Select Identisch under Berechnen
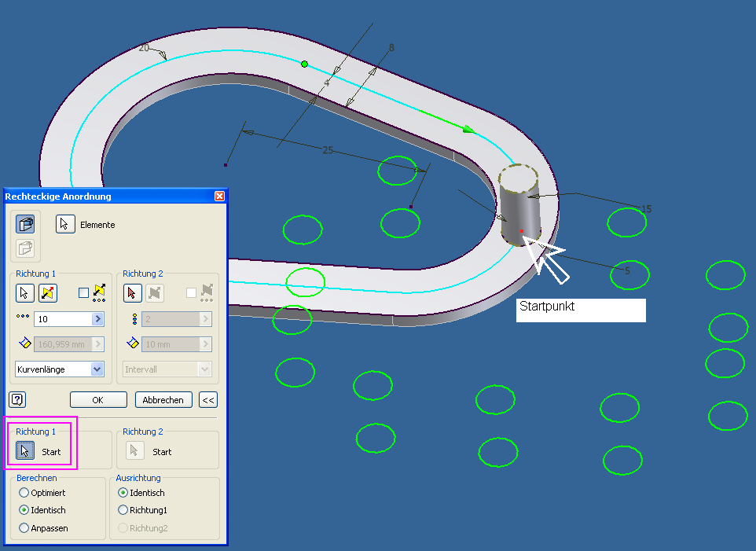Screen dimensions: 756x551 pyautogui.click(x=24, y=510)
